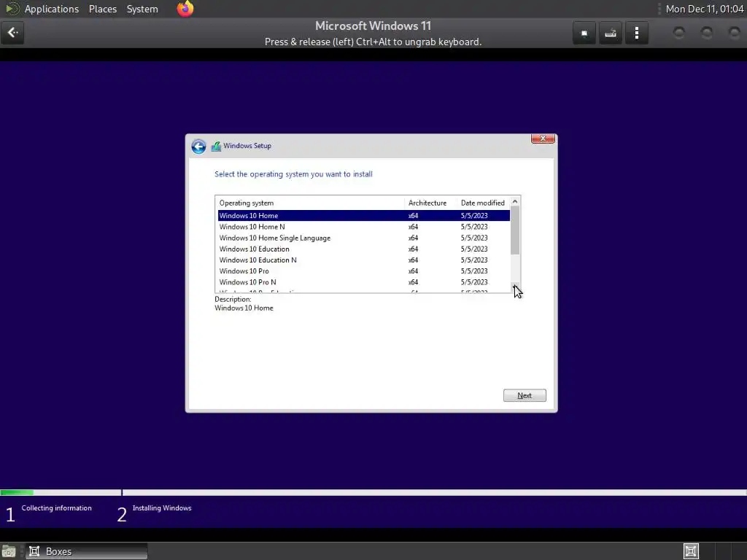Select Windows 10 Education row
Image resolution: width=747 pixels, height=560 pixels.
point(363,249)
